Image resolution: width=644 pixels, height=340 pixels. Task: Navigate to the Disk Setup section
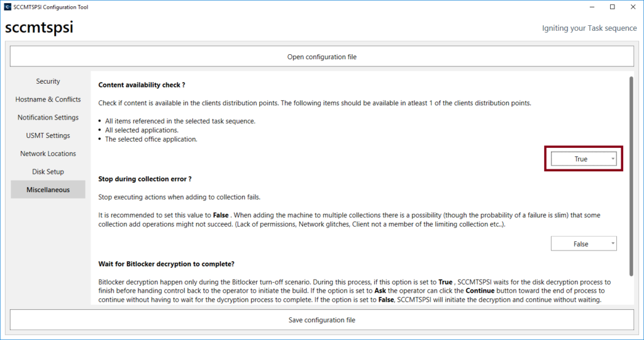[48, 172]
